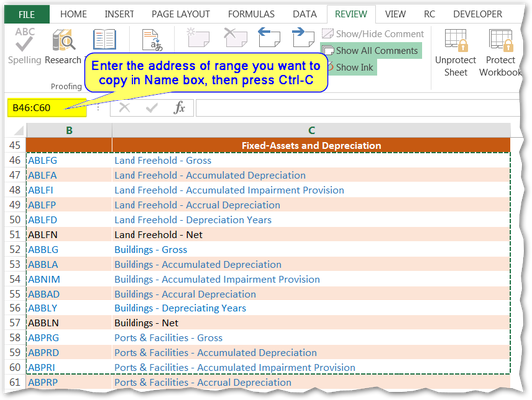Toggle Show/Hide Comment
The width and height of the screenshot is (532, 400).
(x=373, y=34)
